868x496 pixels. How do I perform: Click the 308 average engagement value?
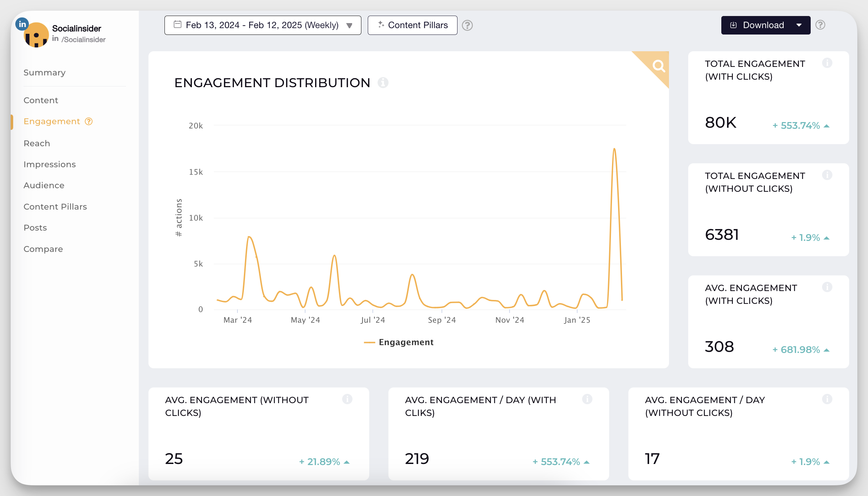tap(719, 347)
